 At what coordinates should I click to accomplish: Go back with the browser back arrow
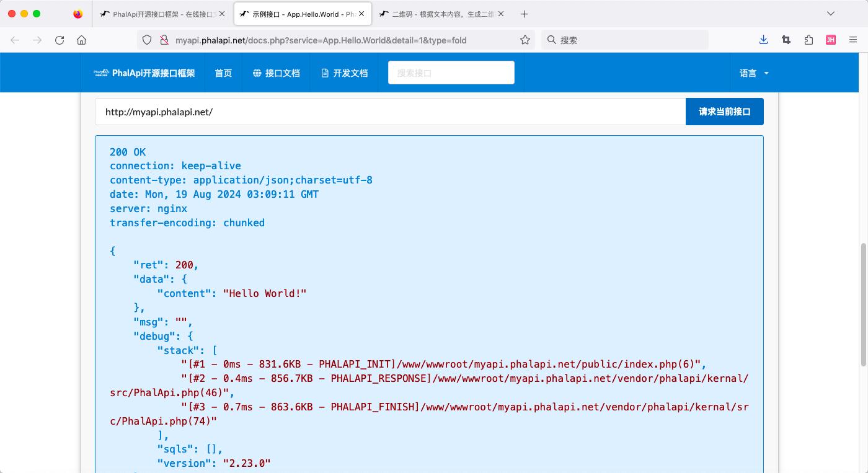pyautogui.click(x=15, y=40)
